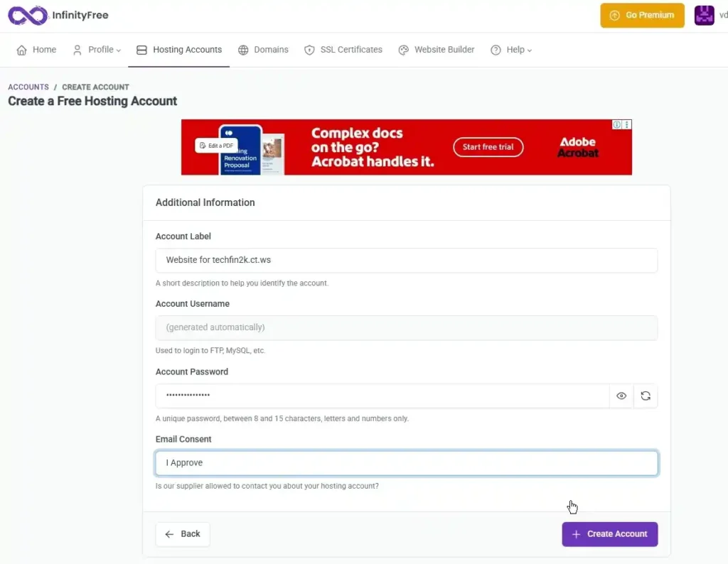Go to the Domains section
Viewport: 728px width, 564px height.
pos(263,50)
